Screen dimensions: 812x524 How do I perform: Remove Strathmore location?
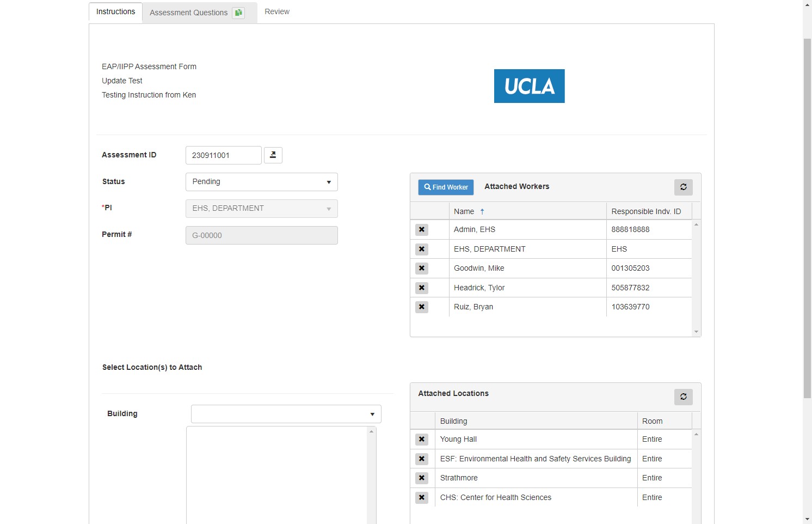coord(422,478)
